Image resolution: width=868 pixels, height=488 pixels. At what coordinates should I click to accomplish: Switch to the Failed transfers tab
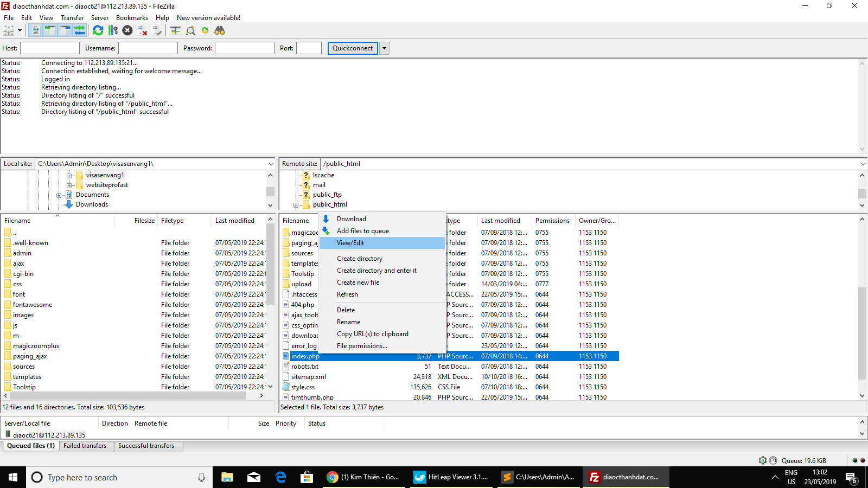(x=85, y=446)
